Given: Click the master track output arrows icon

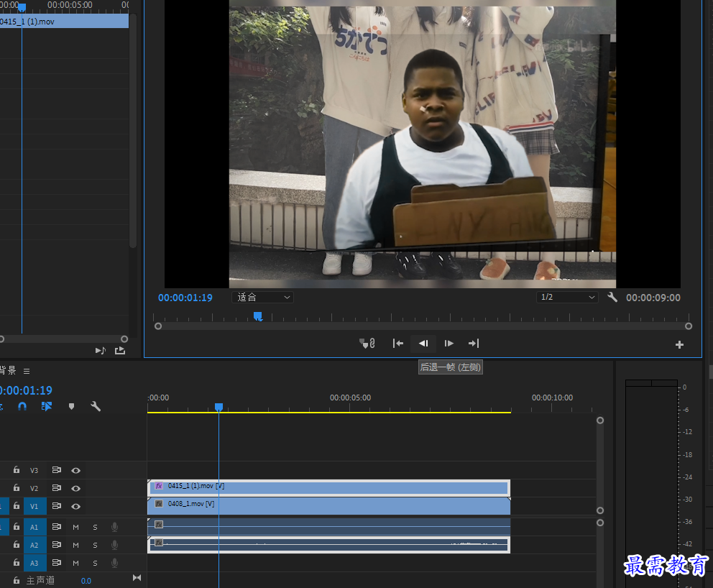Looking at the screenshot, I should coord(137,577).
